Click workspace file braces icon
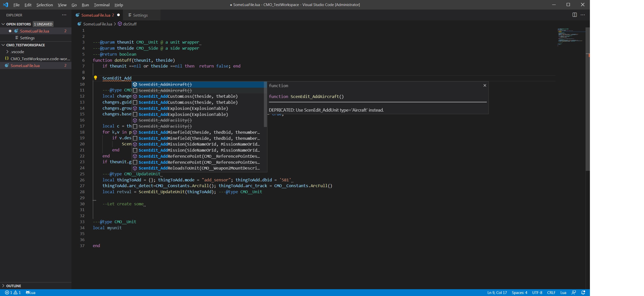This screenshot has height=296, width=644. [7, 58]
